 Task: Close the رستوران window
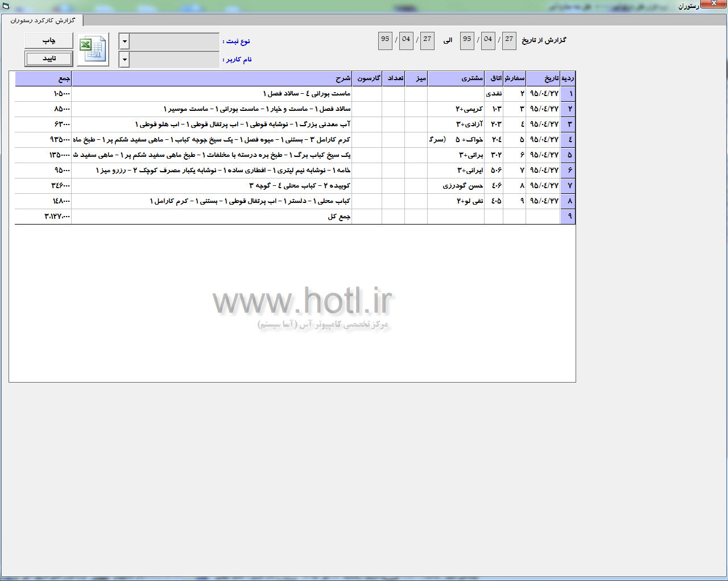(x=713, y=5)
